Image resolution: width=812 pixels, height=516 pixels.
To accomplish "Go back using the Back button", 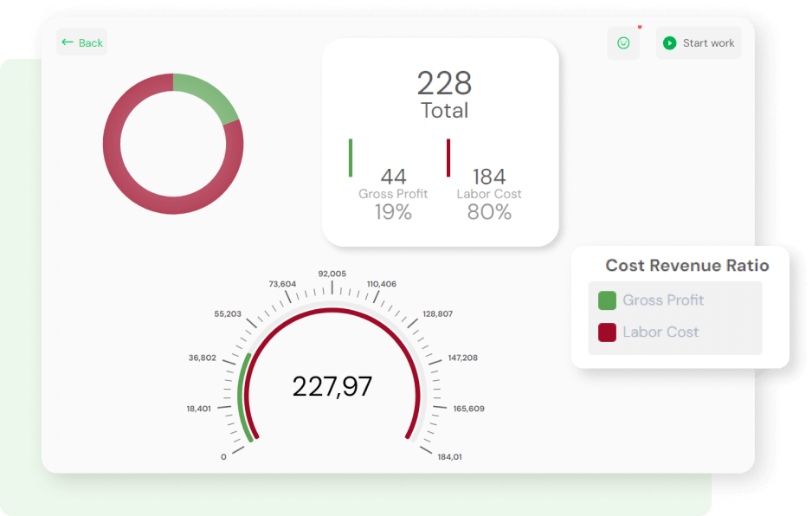I will tap(82, 42).
